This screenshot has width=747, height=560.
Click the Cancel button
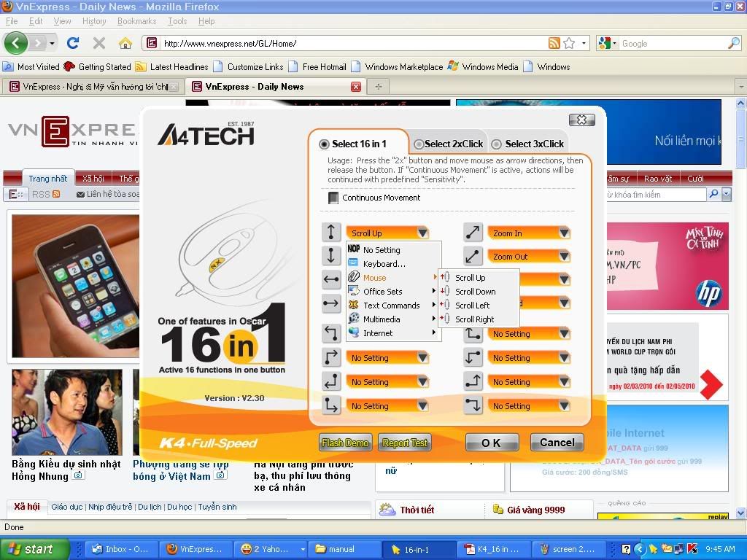pos(557,443)
